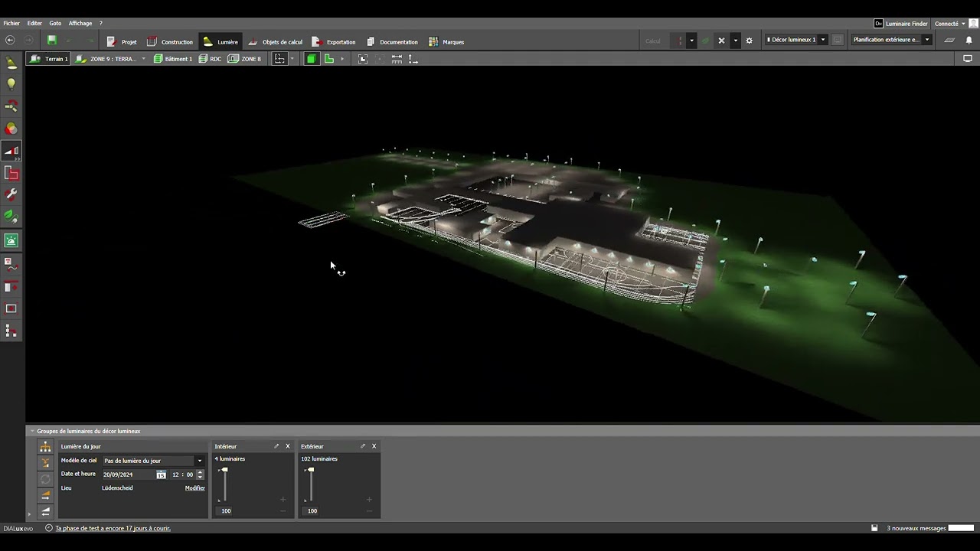Viewport: 980px width, 551px height.
Task: Select the teal emergency lighting sidebar tool
Action: pos(11,240)
